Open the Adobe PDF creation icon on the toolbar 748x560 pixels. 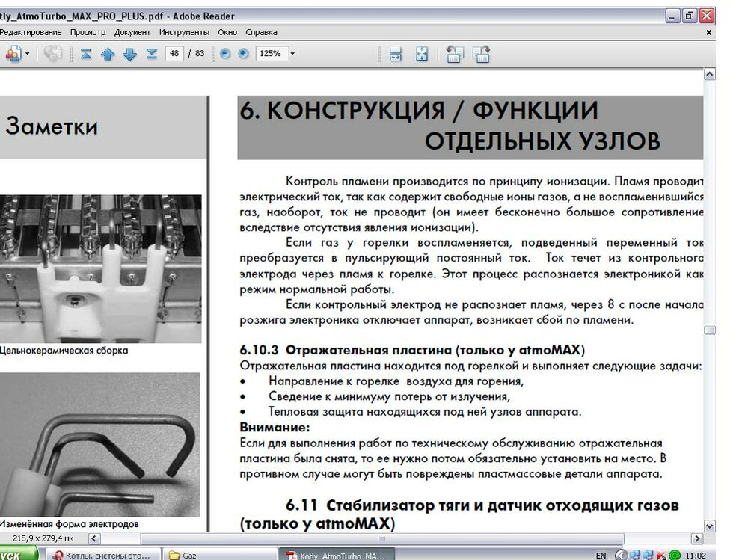coord(13,53)
